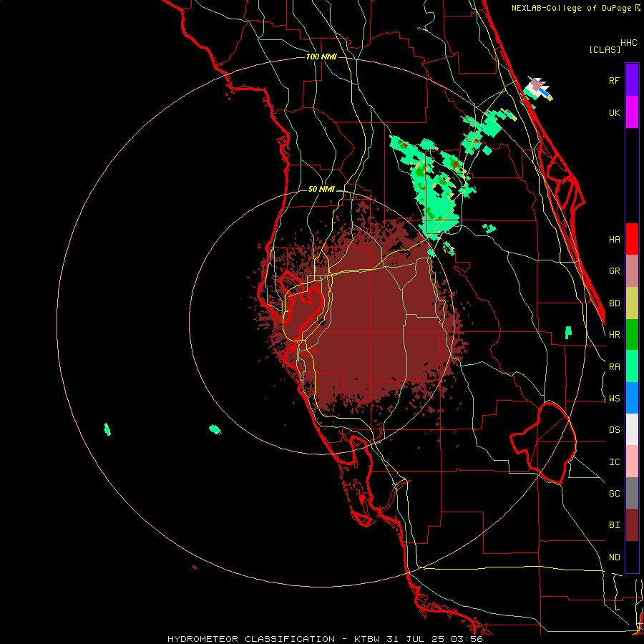This screenshot has width=644, height=644.
Task: Click the RA legend label
Action: [x=614, y=367]
